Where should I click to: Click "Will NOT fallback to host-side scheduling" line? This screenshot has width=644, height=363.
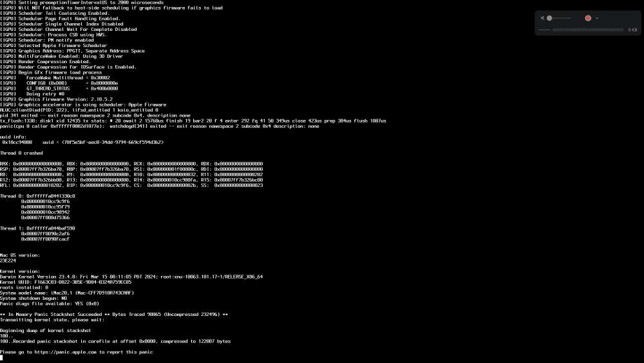[x=111, y=8]
